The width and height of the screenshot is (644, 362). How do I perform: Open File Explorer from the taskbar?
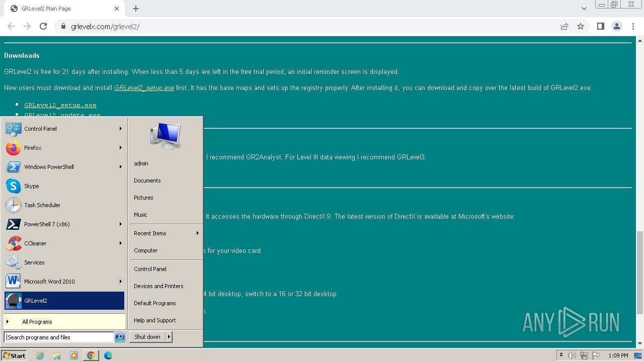coord(57,355)
